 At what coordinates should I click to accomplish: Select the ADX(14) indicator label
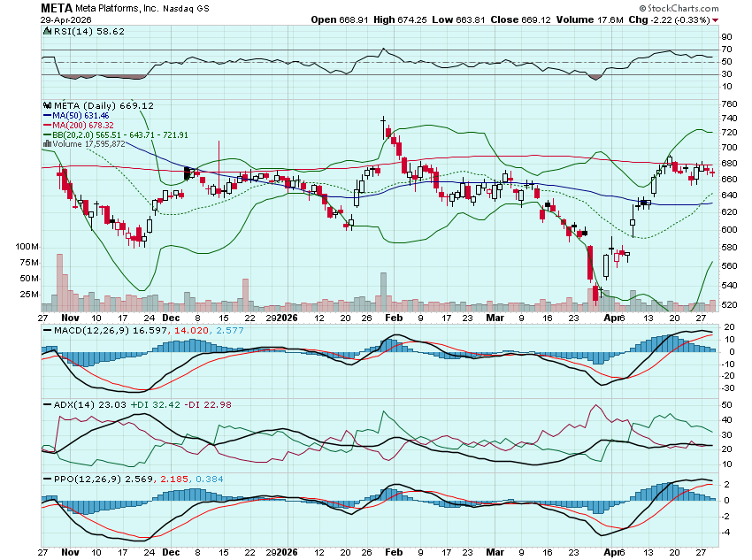tap(67, 404)
